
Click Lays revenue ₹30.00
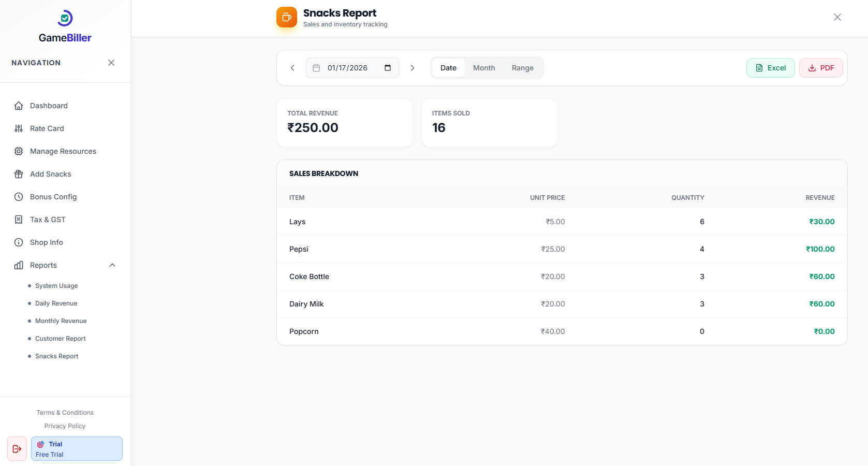(822, 222)
